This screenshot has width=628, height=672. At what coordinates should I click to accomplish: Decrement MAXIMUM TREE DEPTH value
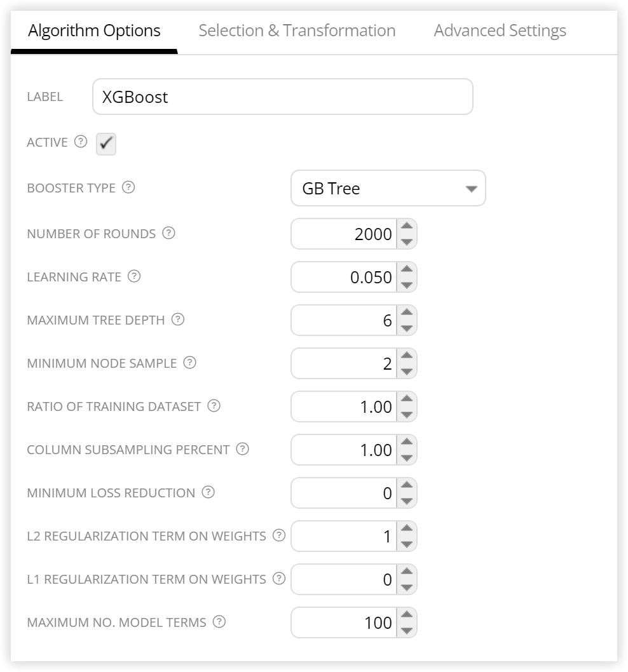(407, 328)
